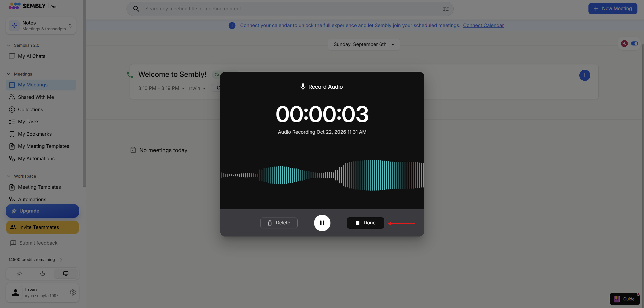Open Collections
This screenshot has width=644, height=308.
pos(41,109)
